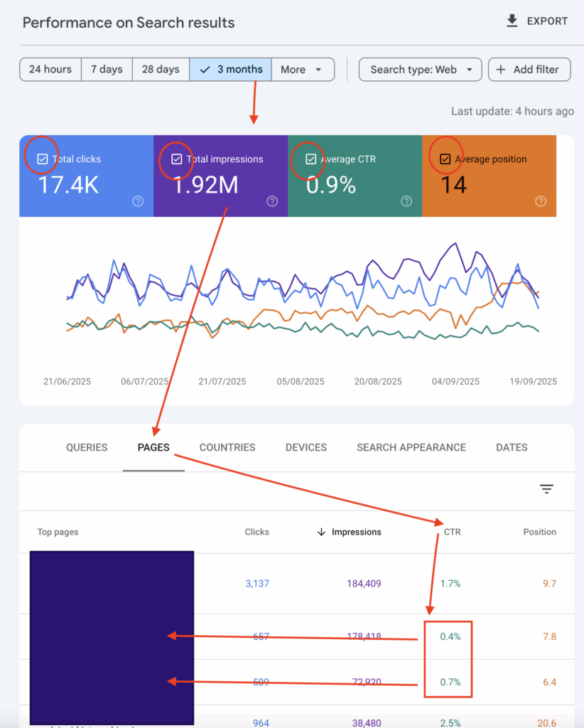Click the help icon on Average position card

tap(541, 202)
